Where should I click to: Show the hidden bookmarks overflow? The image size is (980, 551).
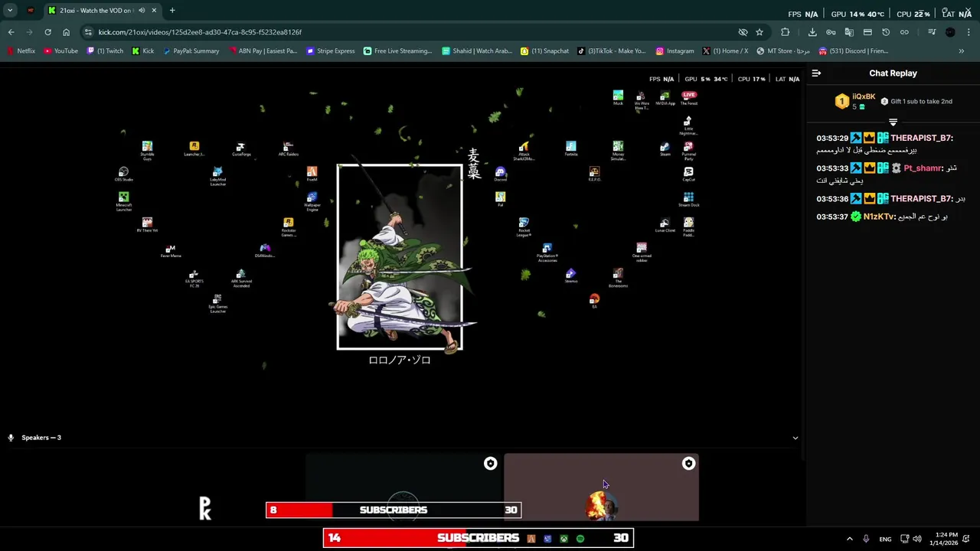(962, 51)
